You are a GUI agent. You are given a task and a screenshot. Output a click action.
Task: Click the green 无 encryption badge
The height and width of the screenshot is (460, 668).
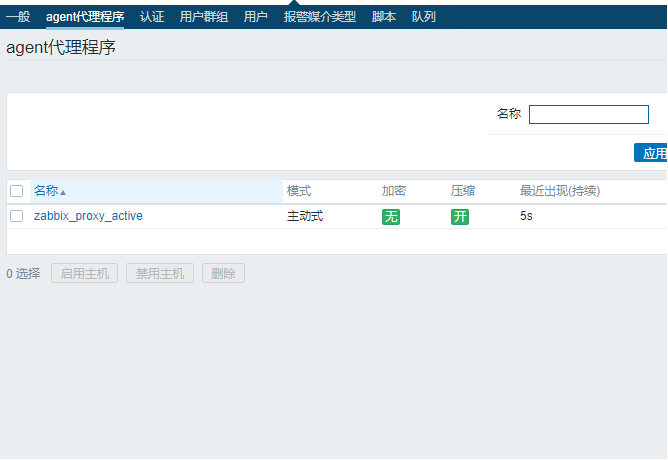(x=391, y=217)
